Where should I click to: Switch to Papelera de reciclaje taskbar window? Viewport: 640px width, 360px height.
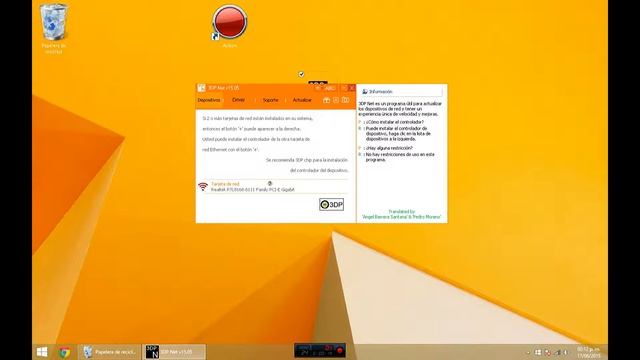109,352
